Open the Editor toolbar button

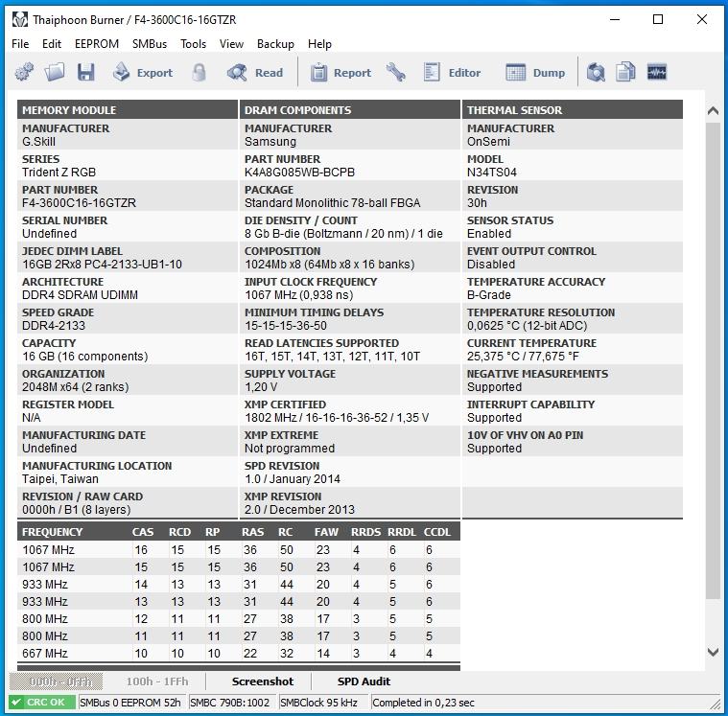tap(452, 73)
